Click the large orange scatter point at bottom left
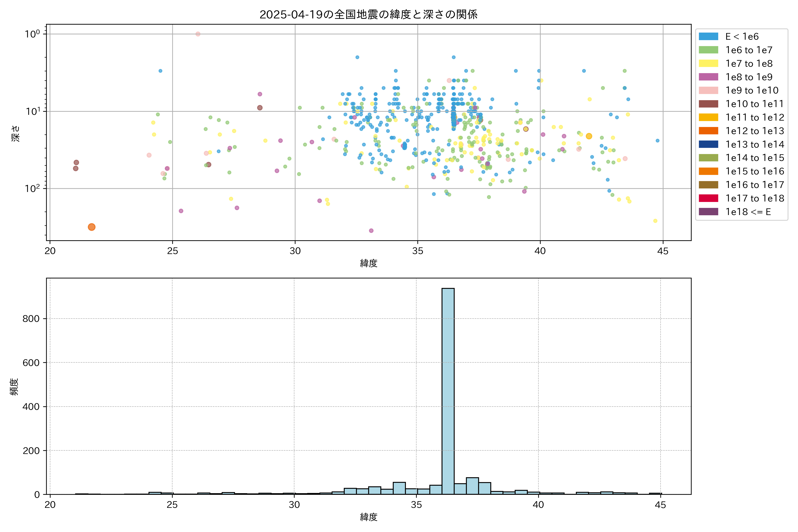 pyautogui.click(x=92, y=227)
